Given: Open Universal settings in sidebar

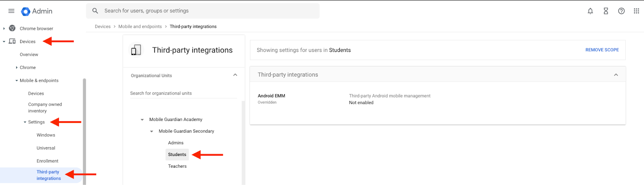Looking at the screenshot, I should pos(46,148).
